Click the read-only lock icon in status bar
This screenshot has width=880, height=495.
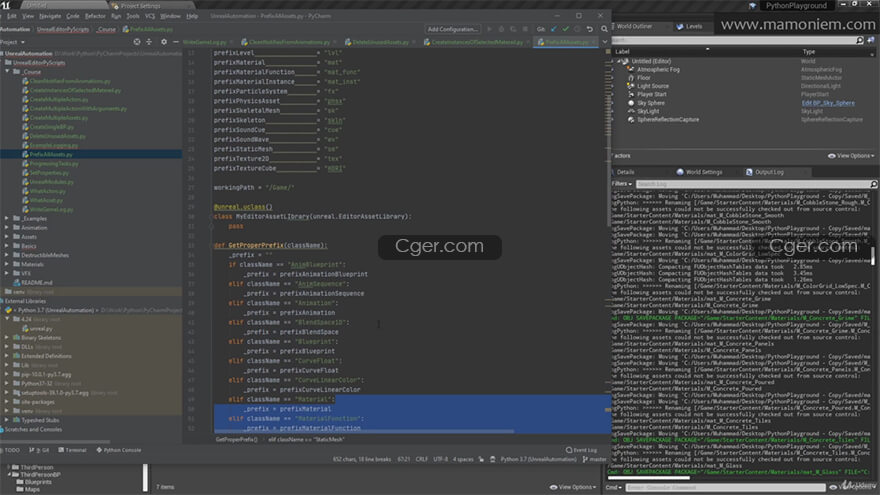click(x=481, y=459)
